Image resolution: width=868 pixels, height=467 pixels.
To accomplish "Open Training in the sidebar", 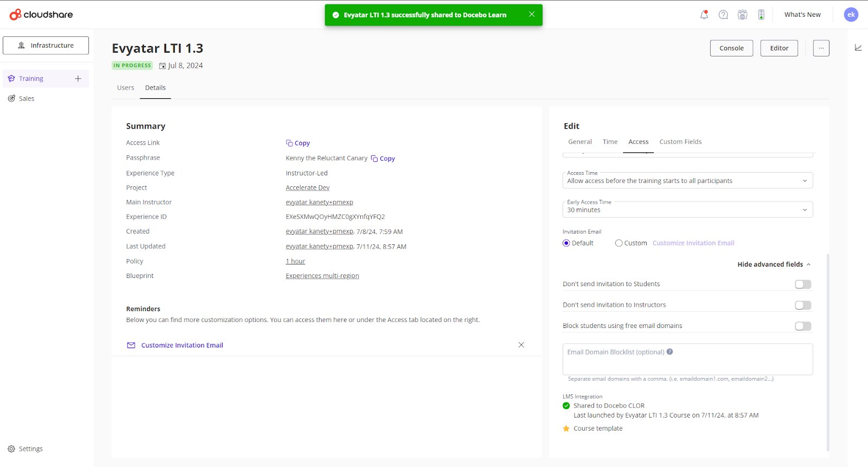I will pyautogui.click(x=31, y=79).
